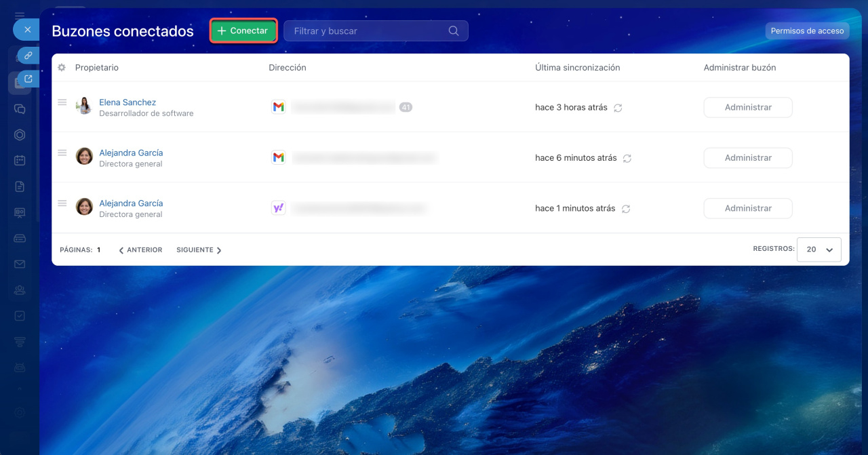Screen dimensions: 868x455
Task: Go to the Siguiente page
Action: click(x=199, y=250)
